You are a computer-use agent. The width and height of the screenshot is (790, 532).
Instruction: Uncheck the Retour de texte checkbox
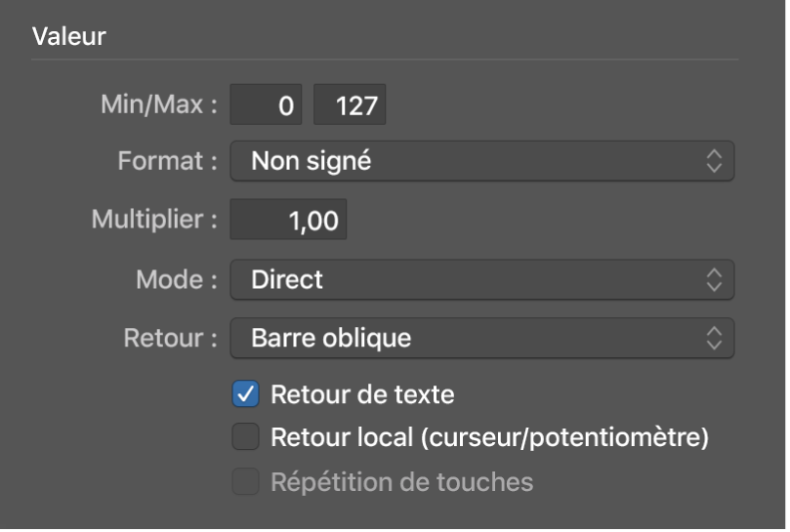click(x=246, y=395)
